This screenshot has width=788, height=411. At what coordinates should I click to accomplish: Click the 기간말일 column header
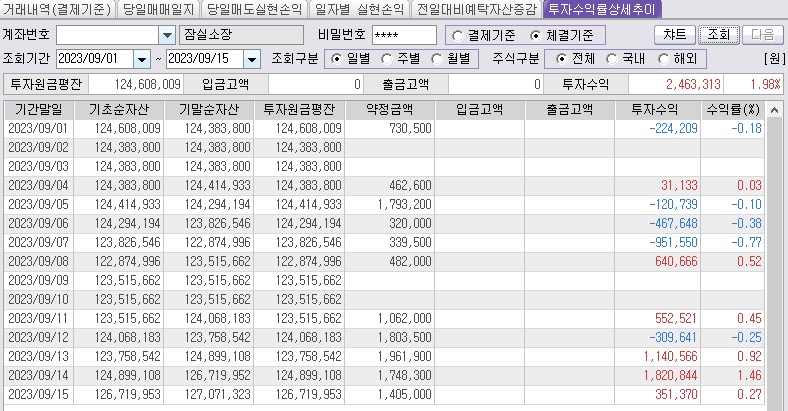tap(39, 110)
